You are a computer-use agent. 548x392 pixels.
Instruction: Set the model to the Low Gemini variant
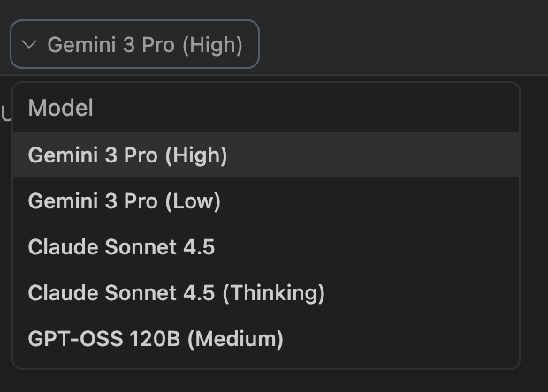[x=125, y=201]
